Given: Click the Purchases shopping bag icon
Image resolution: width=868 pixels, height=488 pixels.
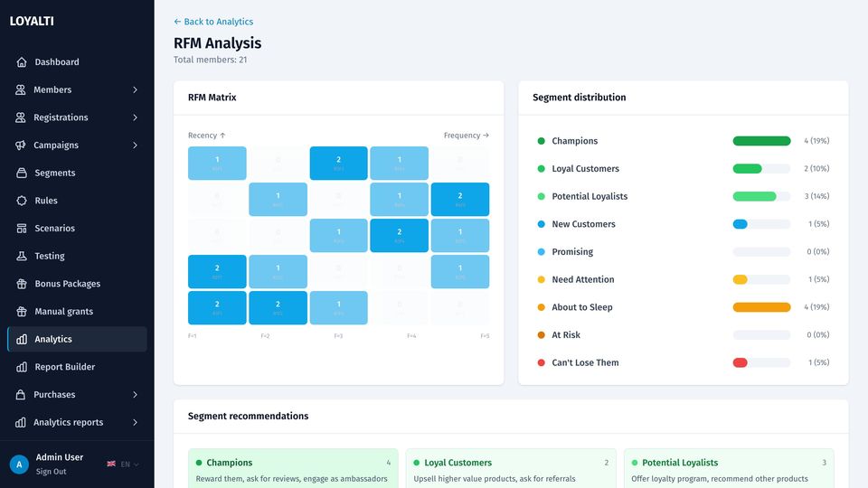Looking at the screenshot, I should [x=21, y=395].
